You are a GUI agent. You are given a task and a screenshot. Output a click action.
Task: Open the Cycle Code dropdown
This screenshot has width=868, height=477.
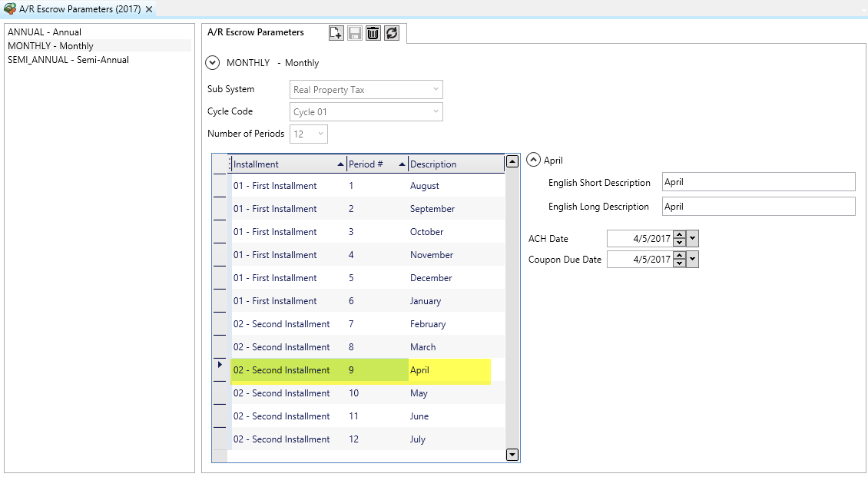[436, 112]
